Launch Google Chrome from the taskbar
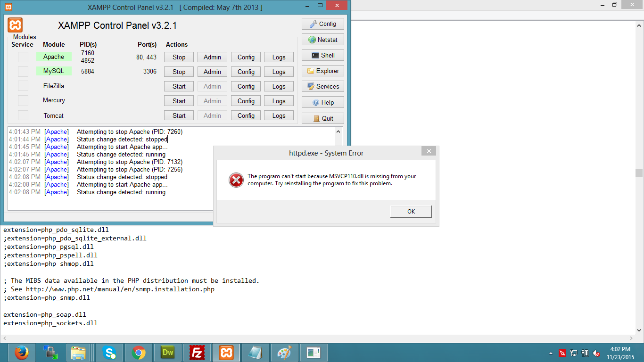This screenshot has height=362, width=644. click(139, 353)
